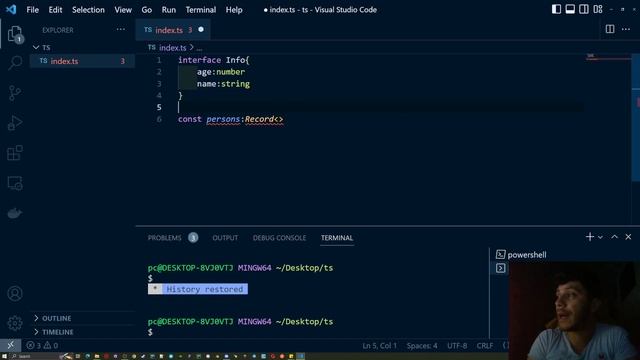Open the Source Control view
The image size is (640, 360).
coord(15,93)
